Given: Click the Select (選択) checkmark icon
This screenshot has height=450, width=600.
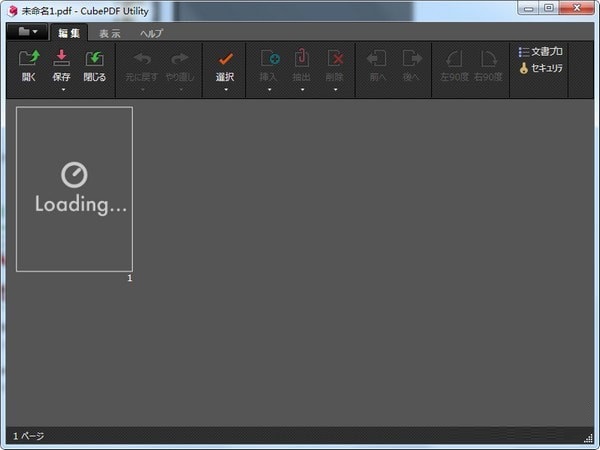Looking at the screenshot, I should 225,59.
